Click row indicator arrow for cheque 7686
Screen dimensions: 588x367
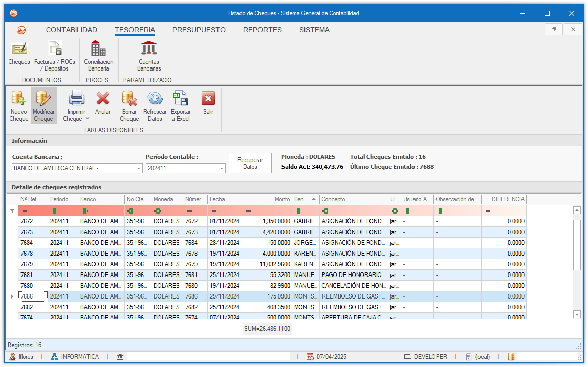(x=12, y=296)
